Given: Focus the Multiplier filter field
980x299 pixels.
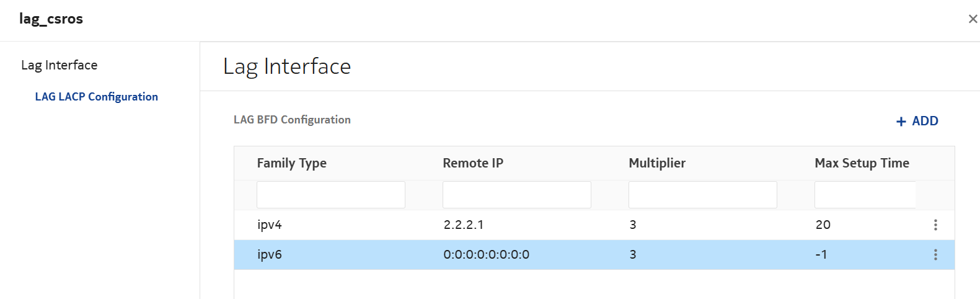Looking at the screenshot, I should pyautogui.click(x=702, y=195).
